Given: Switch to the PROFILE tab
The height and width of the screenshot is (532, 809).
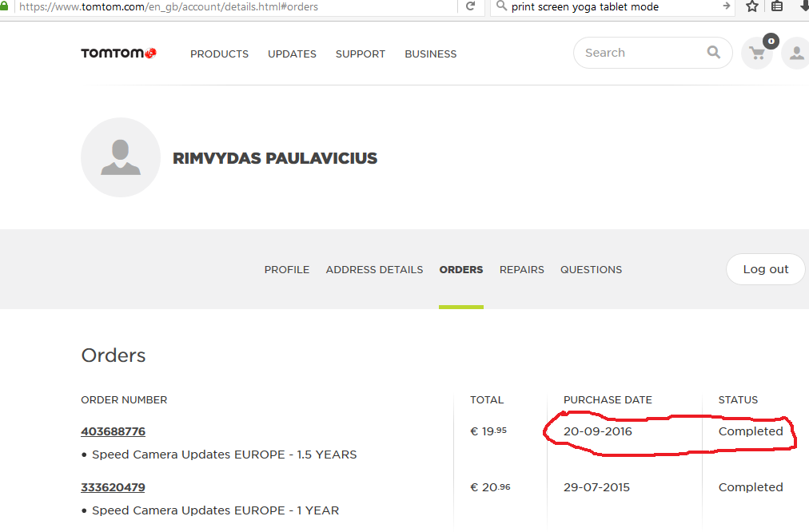Looking at the screenshot, I should coord(287,270).
